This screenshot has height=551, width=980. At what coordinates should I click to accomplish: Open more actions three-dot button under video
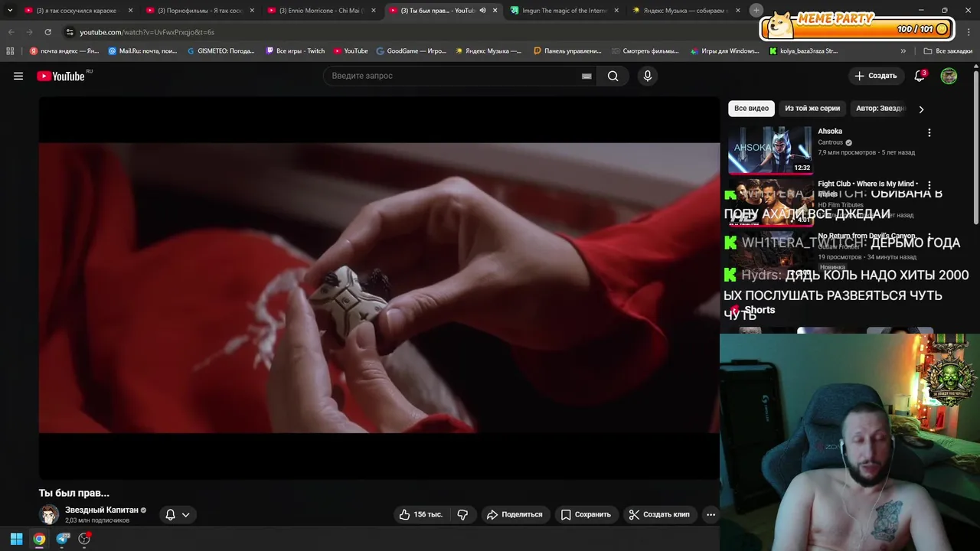pos(710,514)
